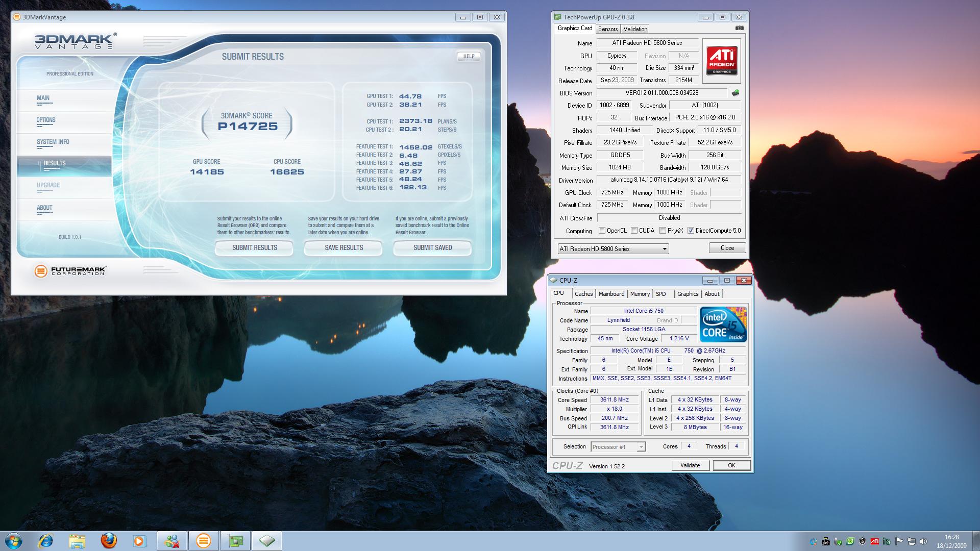Viewport: 980px width, 551px height.
Task: Enable the OpenCL checkbox in GPU-Z
Action: 602,231
